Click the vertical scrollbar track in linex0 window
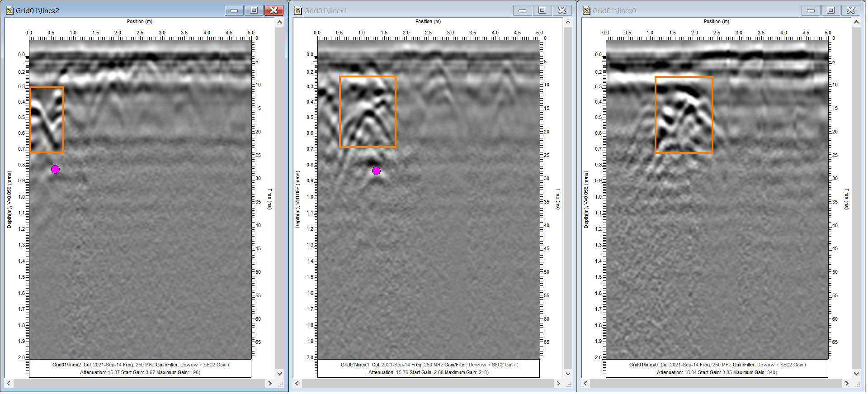The height and width of the screenshot is (394, 868). [856, 198]
